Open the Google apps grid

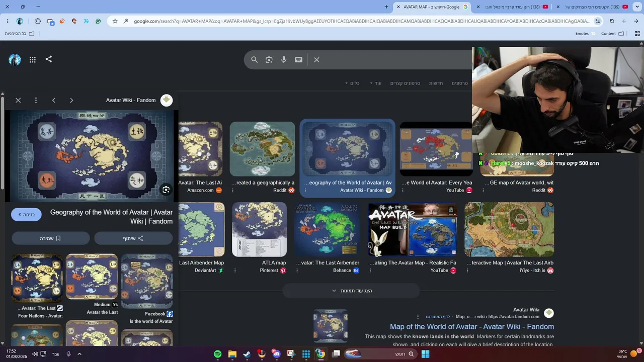coord(33,60)
